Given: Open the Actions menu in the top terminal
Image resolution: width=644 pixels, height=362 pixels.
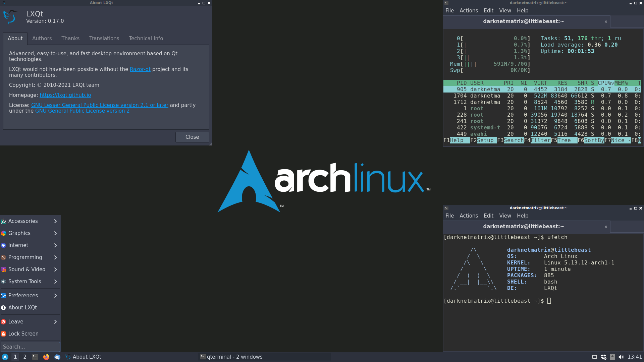Looking at the screenshot, I should coord(469,11).
